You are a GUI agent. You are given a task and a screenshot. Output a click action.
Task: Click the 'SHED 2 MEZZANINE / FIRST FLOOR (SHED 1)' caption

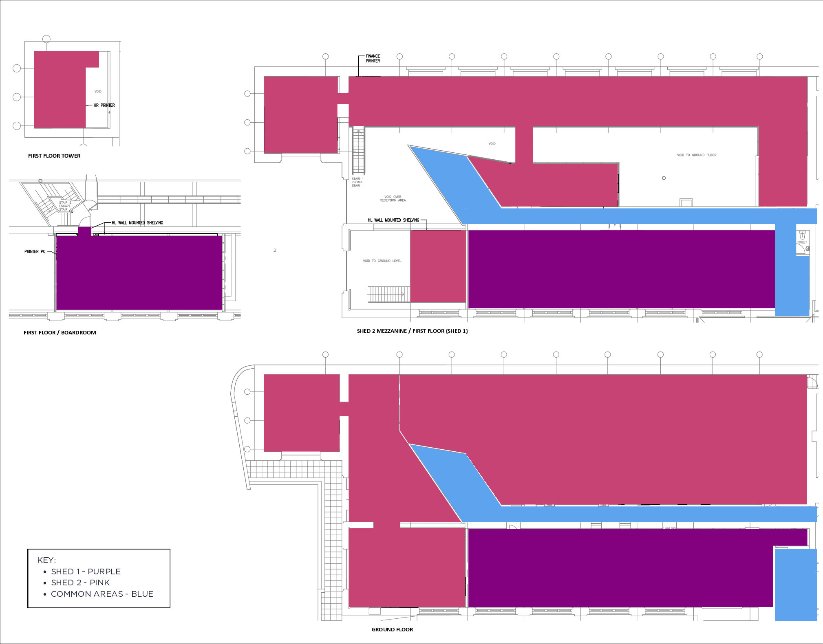412,331
